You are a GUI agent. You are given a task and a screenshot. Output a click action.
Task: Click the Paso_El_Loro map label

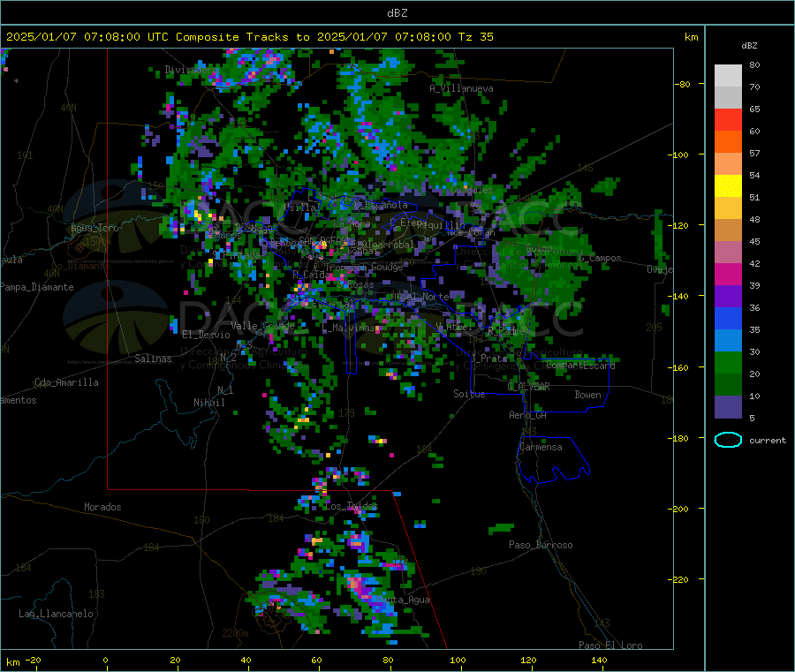[610, 646]
